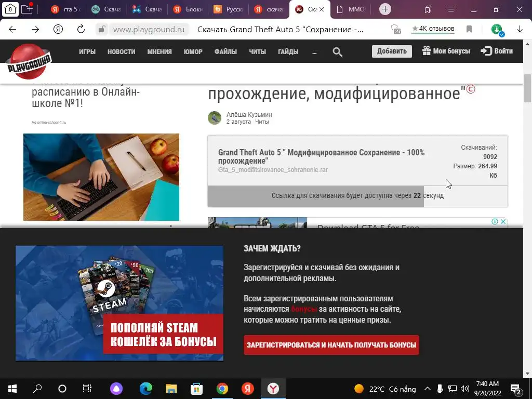Go forward to the next page

(x=35, y=30)
